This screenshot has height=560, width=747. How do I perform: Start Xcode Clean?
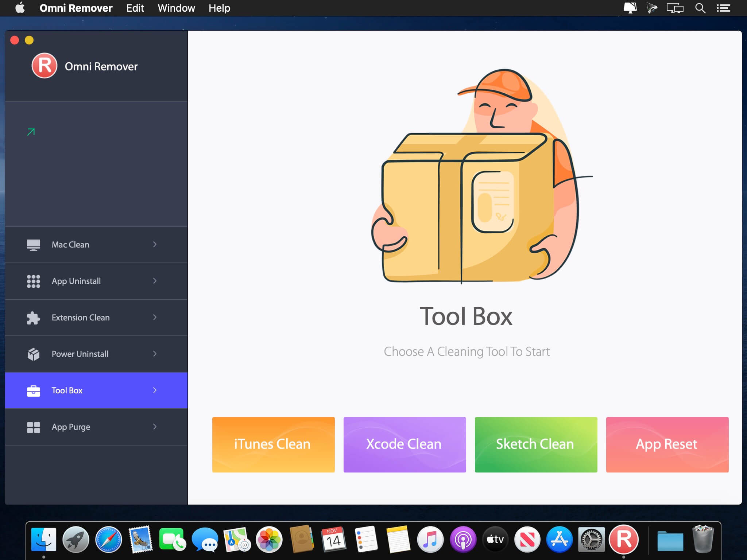[404, 444]
